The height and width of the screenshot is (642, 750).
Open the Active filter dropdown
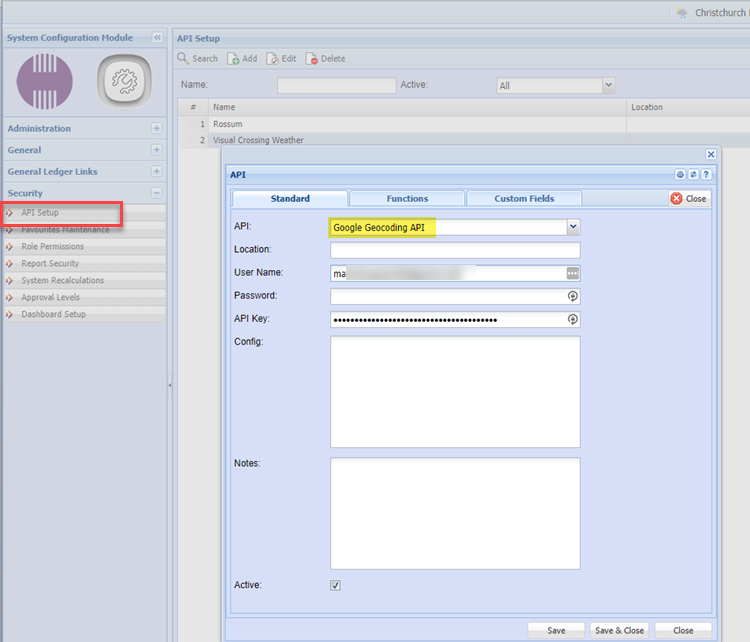tap(608, 86)
